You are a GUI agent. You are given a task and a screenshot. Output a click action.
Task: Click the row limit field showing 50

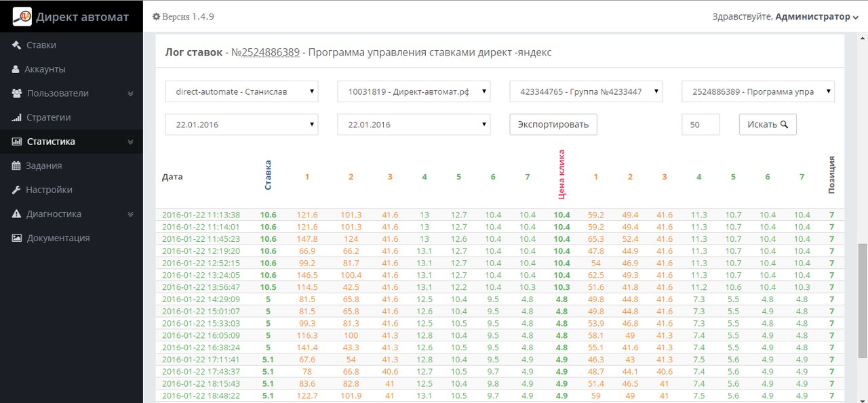(x=701, y=125)
